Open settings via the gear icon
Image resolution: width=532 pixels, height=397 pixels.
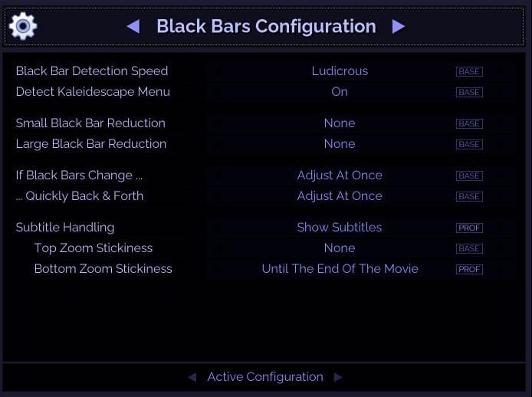click(23, 26)
